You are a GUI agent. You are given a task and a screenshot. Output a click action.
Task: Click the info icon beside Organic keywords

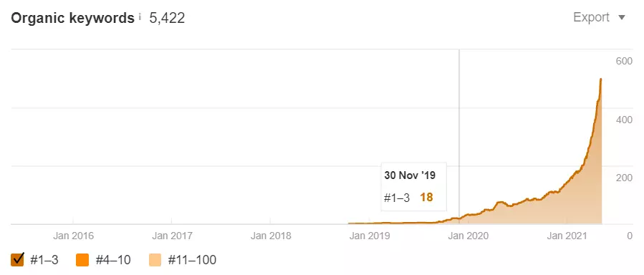(140, 16)
